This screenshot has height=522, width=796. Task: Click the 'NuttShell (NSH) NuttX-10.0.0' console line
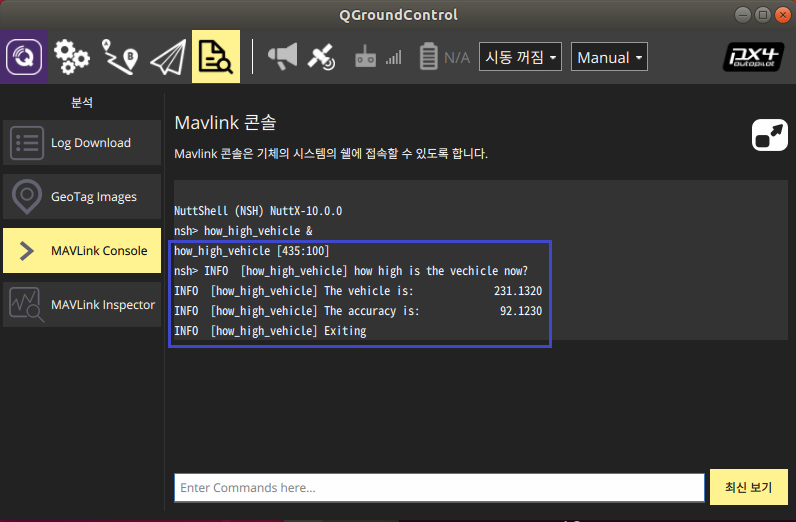(258, 211)
